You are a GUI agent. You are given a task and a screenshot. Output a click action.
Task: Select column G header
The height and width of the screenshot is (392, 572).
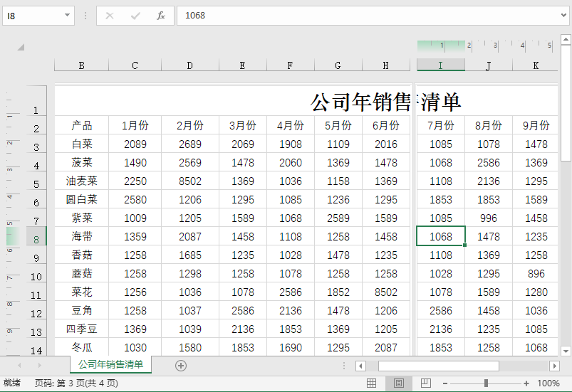pyautogui.click(x=338, y=65)
